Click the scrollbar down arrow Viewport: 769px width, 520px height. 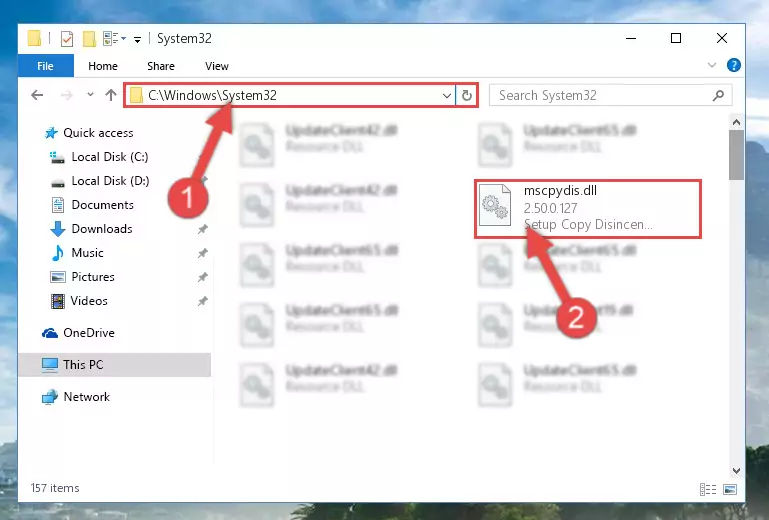click(736, 471)
